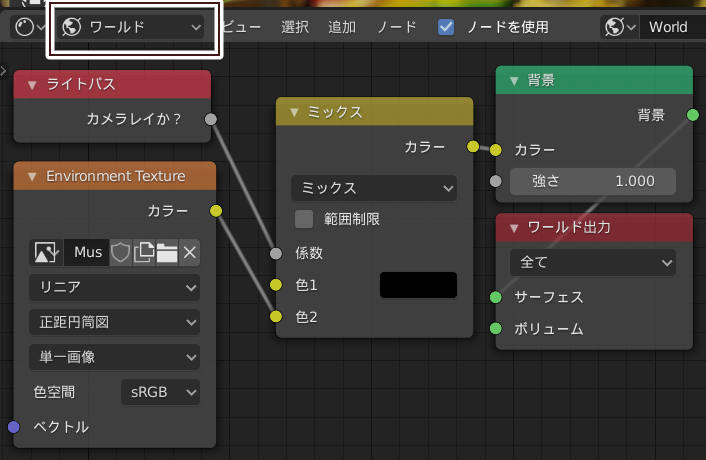
Task: Collapse the 背景 node
Action: click(514, 81)
